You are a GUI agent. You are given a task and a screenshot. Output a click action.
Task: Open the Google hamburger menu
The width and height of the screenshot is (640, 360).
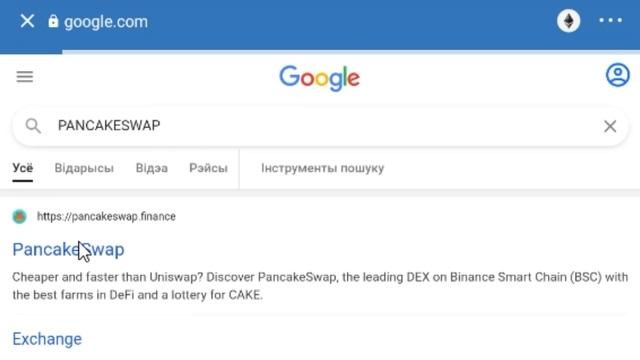pos(24,76)
